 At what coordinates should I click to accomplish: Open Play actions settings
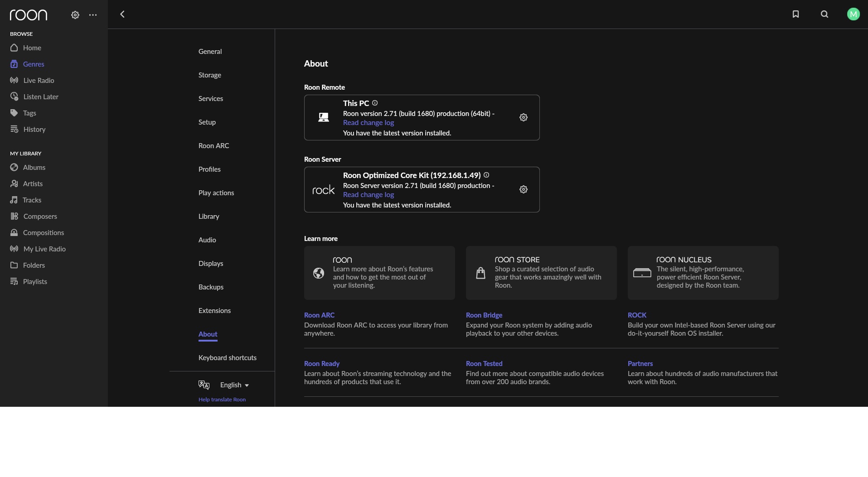(x=216, y=193)
